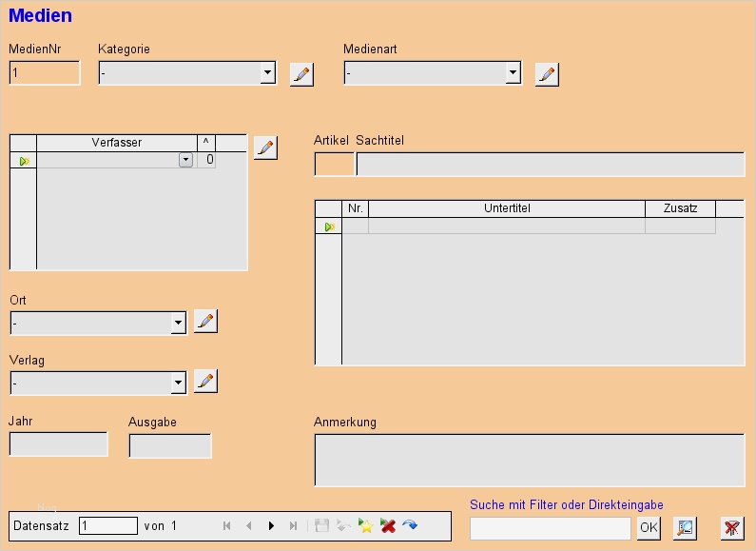The height and width of the screenshot is (551, 756).
Task: Select the current row marker in Verfasser table
Action: [24, 161]
